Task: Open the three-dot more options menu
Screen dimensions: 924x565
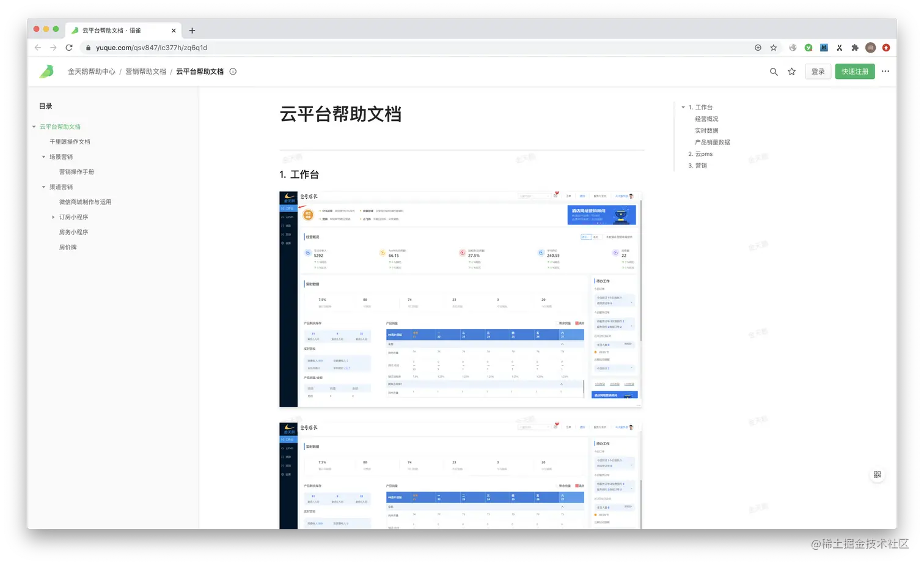Action: (886, 72)
